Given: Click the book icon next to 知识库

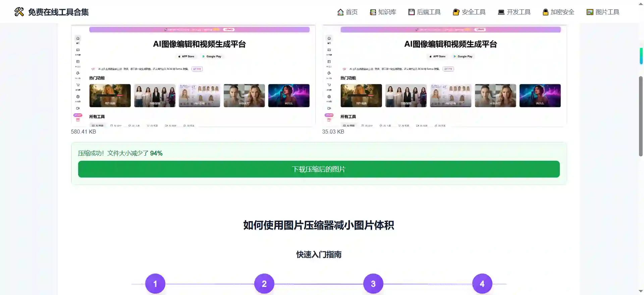Looking at the screenshot, I should point(373,12).
